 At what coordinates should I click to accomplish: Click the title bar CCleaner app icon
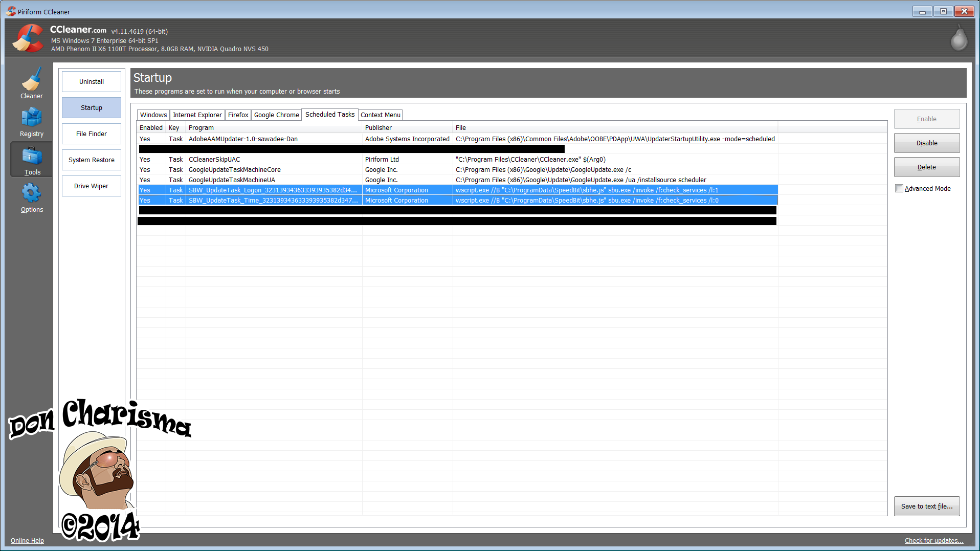(11, 11)
